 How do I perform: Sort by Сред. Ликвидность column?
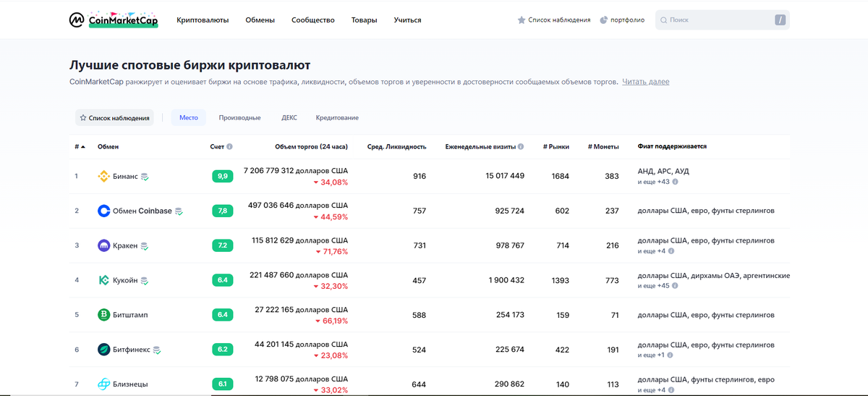point(396,146)
